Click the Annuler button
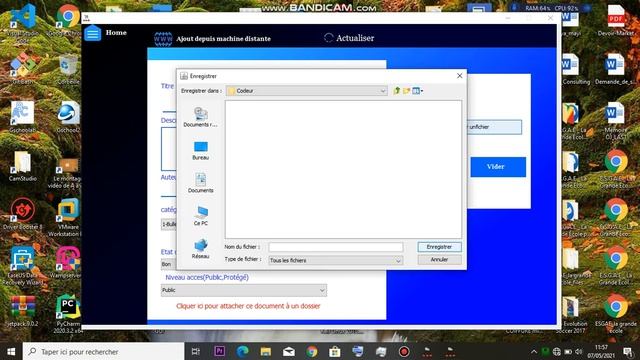The width and height of the screenshot is (640, 360). tap(439, 260)
